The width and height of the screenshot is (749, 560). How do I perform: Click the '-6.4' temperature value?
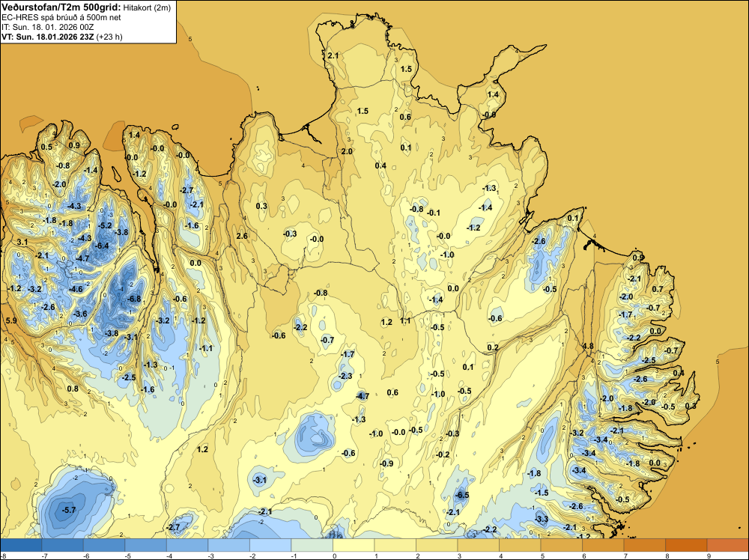point(101,246)
